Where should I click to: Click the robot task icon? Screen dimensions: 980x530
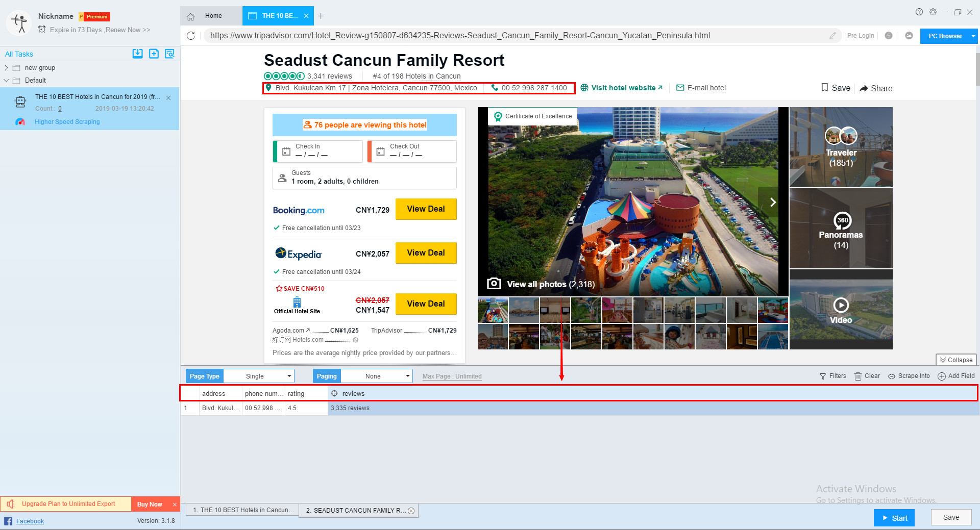tap(20, 102)
